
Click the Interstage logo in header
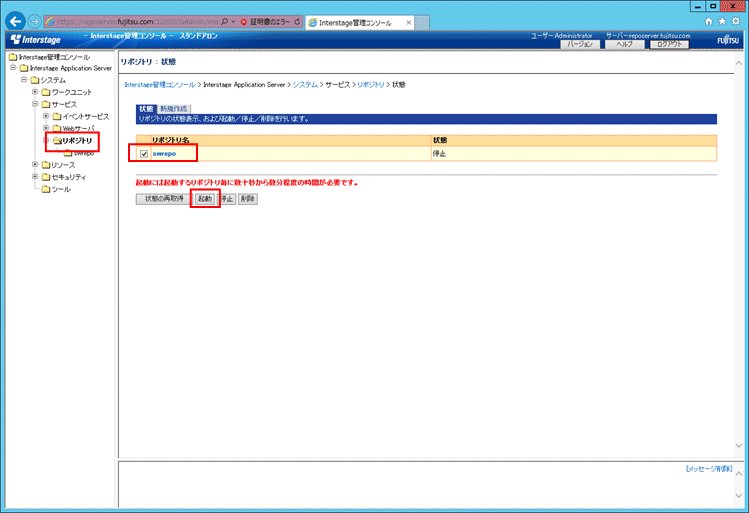click(36, 40)
